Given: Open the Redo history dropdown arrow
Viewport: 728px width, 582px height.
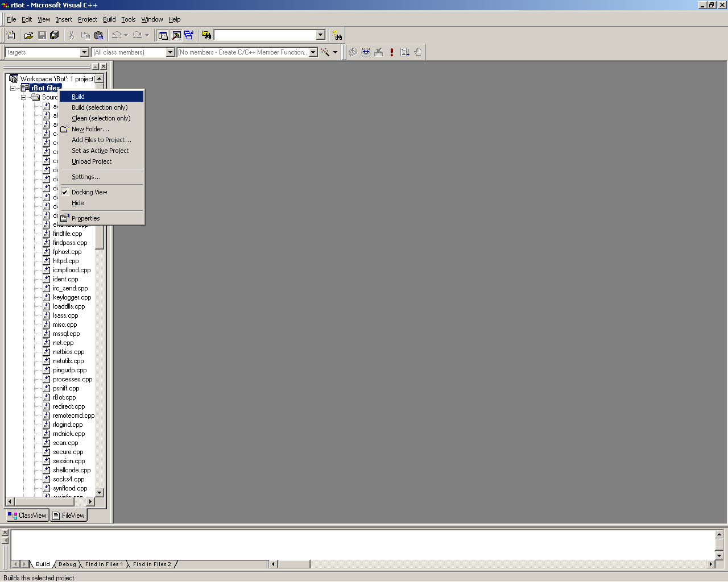Looking at the screenshot, I should point(147,35).
